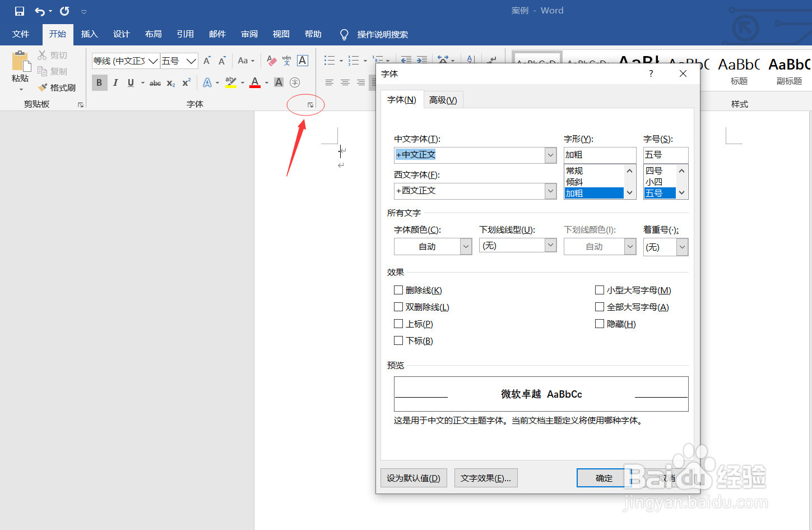This screenshot has width=812, height=530.
Task: Apply italic formatting from the ribbon
Action: (115, 82)
